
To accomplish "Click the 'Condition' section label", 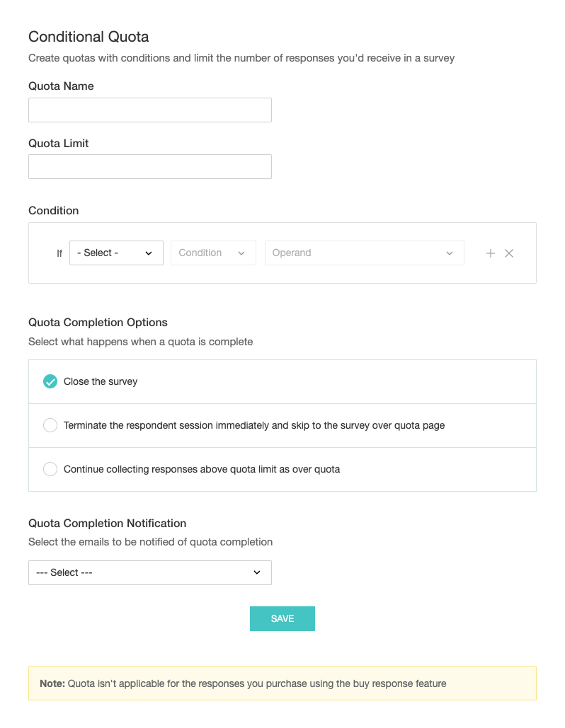I will (54, 210).
